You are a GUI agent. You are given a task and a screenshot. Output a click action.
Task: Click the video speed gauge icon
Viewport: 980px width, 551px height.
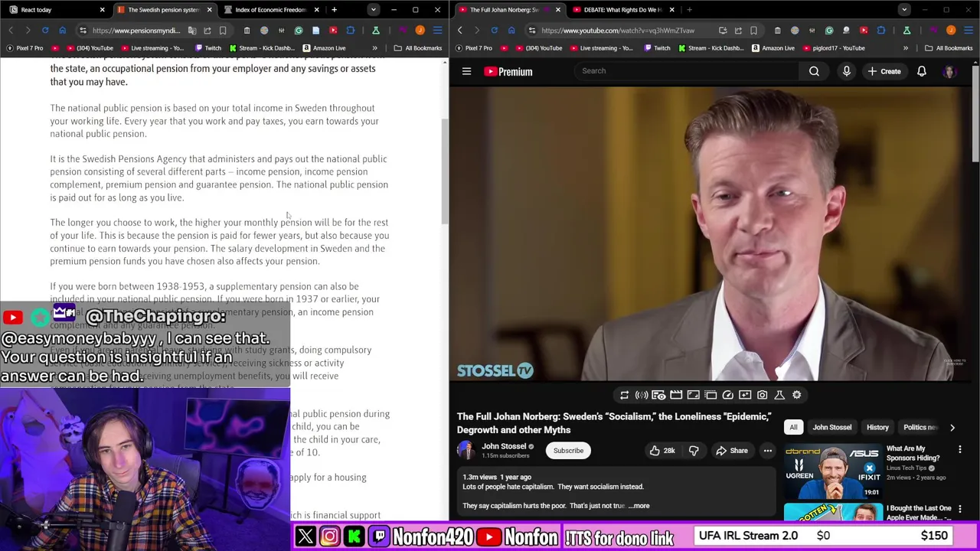(727, 395)
